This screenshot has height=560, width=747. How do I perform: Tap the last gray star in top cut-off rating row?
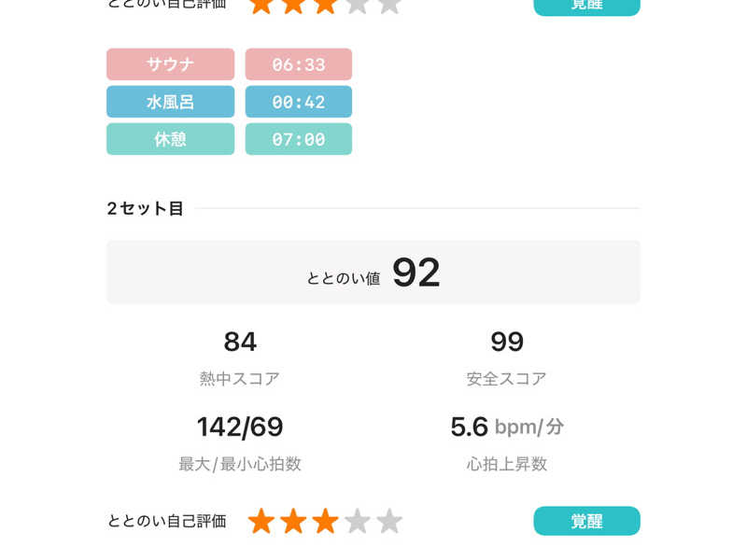(x=389, y=6)
